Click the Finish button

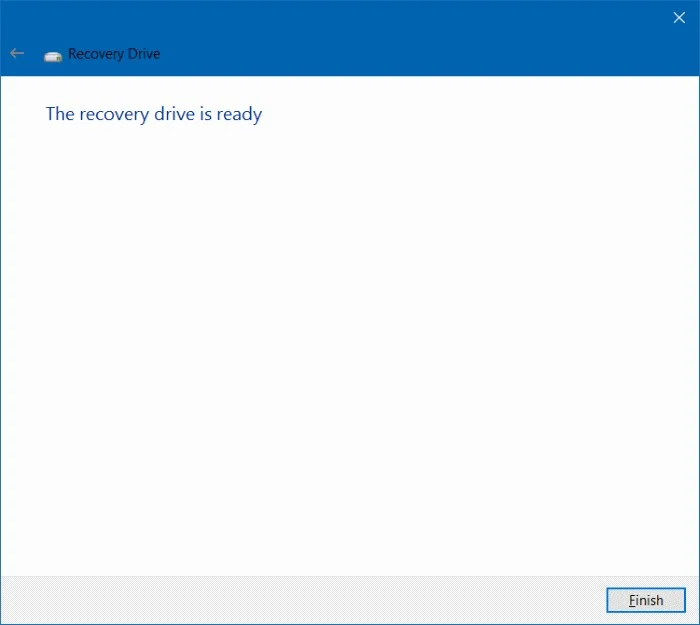(x=646, y=600)
